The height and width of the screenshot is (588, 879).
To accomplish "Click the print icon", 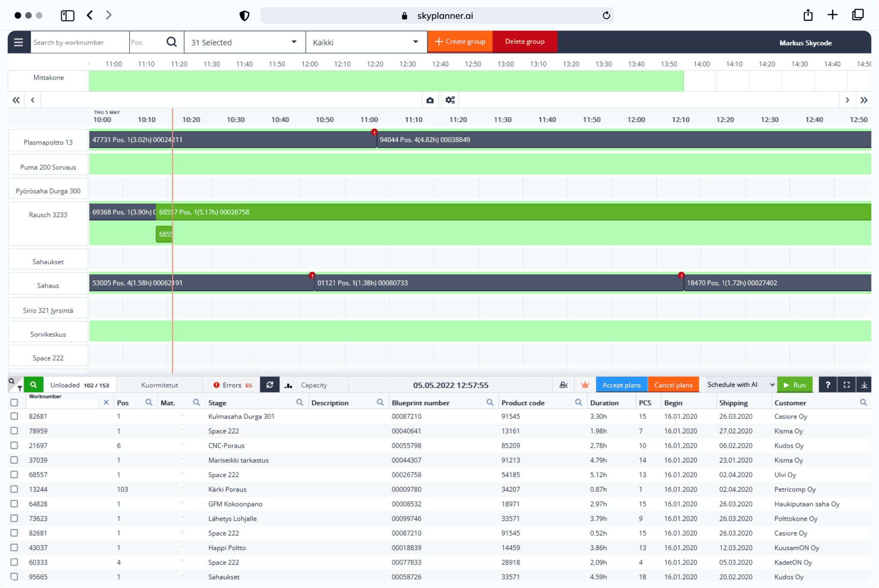I will click(x=564, y=385).
